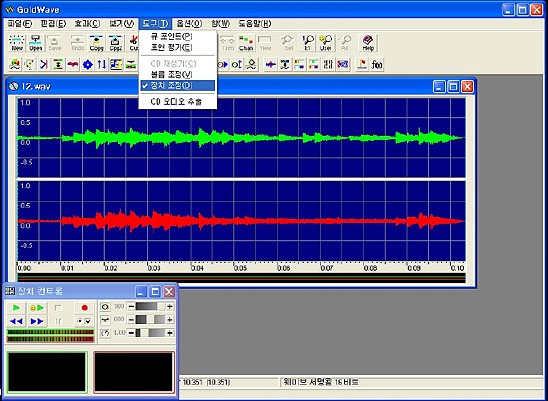The height and width of the screenshot is (401, 548).
Task: Click the In zoom magnifier icon
Action: pyautogui.click(x=308, y=43)
